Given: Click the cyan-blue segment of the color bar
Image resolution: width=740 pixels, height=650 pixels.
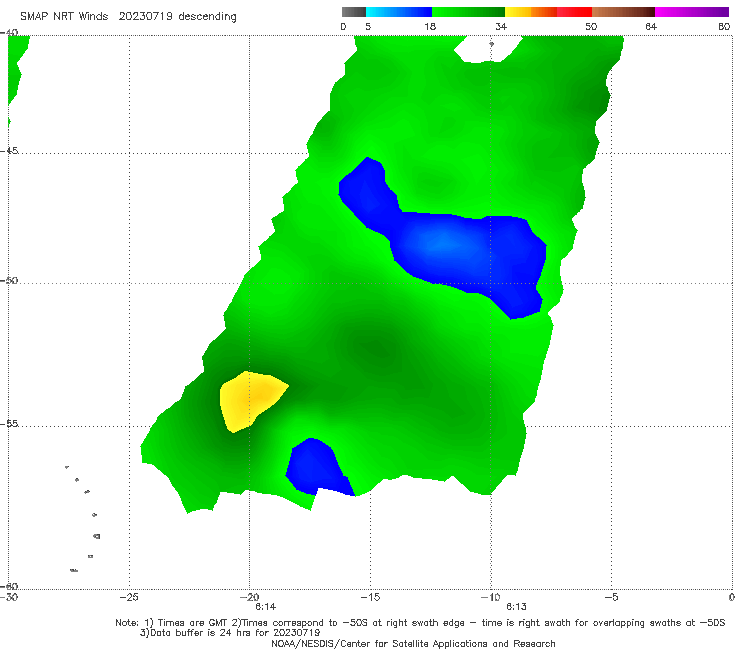Looking at the screenshot, I should 399,12.
